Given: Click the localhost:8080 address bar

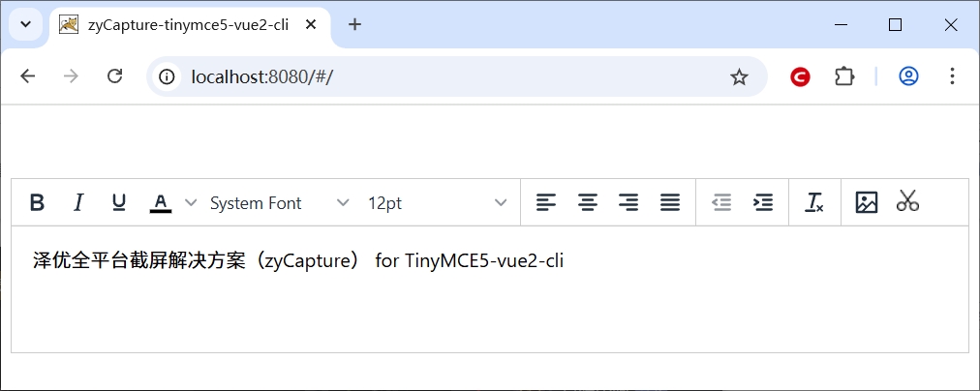Looking at the screenshot, I should (436, 76).
